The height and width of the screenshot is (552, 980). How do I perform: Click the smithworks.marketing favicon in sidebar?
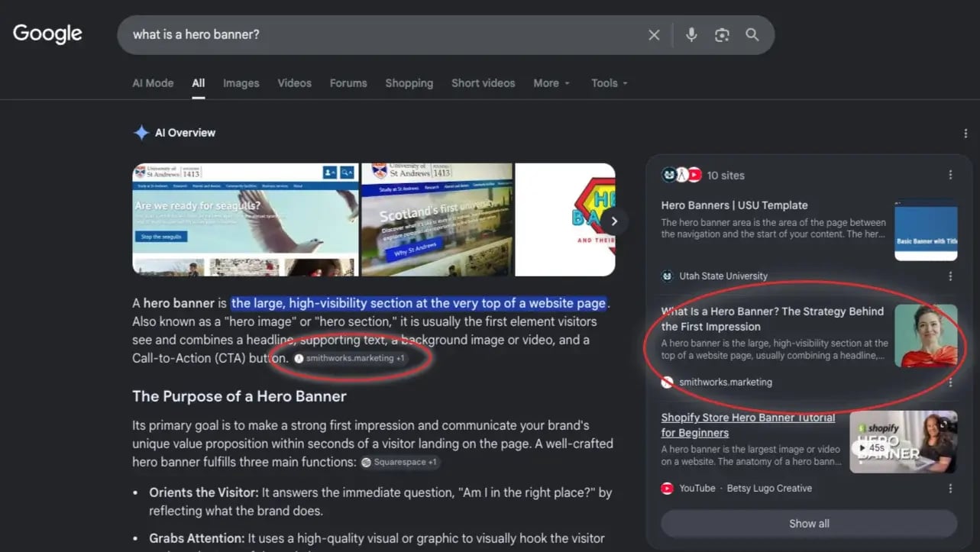click(668, 382)
